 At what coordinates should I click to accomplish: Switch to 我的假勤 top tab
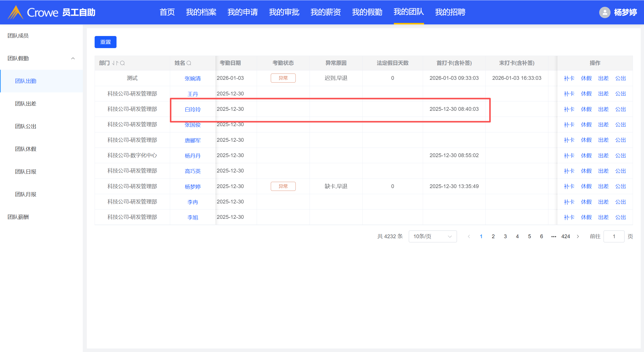[367, 12]
